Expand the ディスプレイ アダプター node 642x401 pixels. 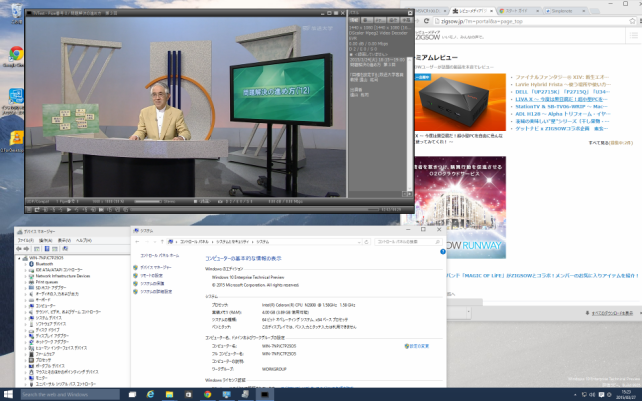[25, 336]
